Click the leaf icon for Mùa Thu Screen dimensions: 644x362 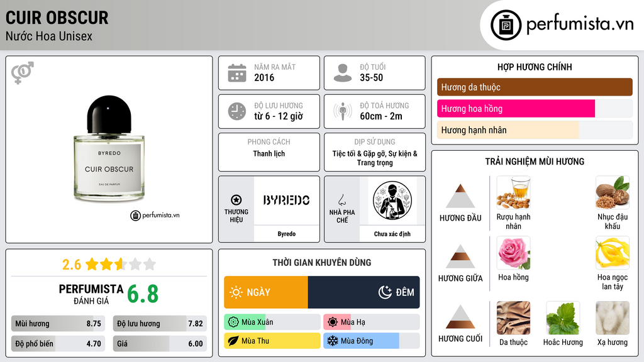233,341
